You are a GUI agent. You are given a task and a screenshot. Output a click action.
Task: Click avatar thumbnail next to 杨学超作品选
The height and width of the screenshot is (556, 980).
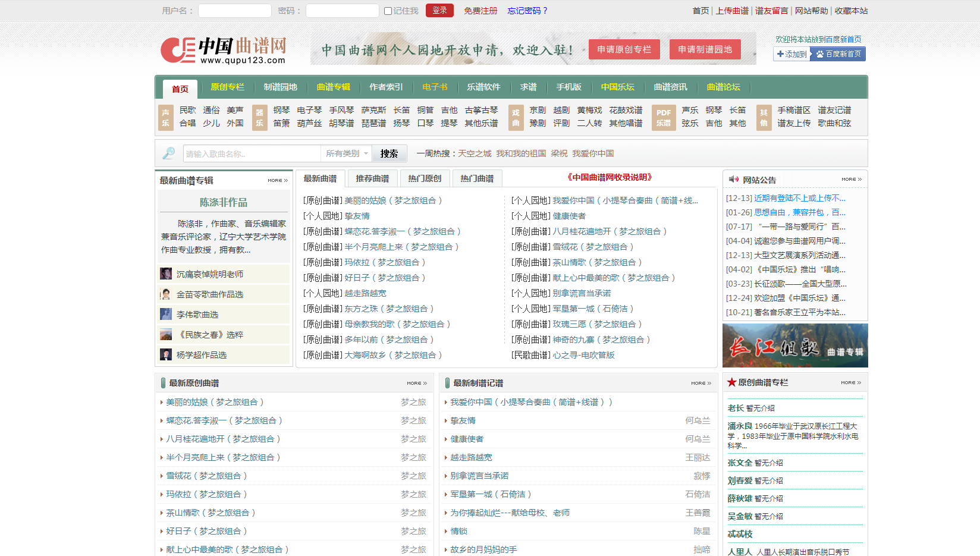point(166,355)
